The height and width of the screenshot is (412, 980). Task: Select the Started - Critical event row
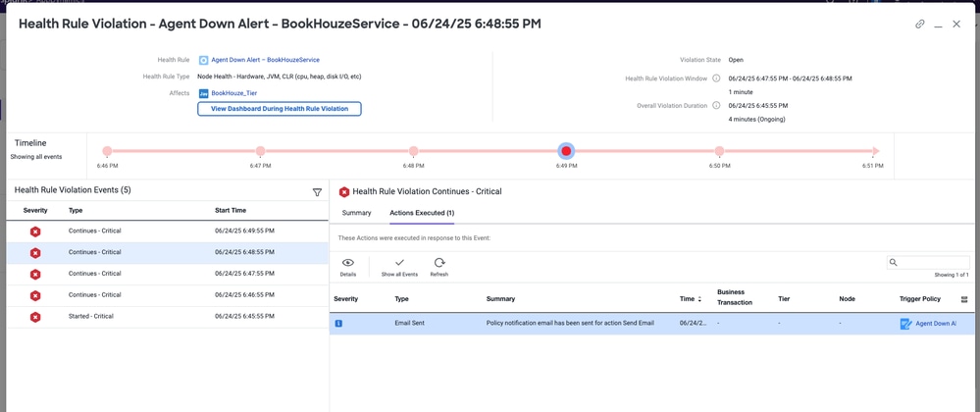tap(167, 316)
